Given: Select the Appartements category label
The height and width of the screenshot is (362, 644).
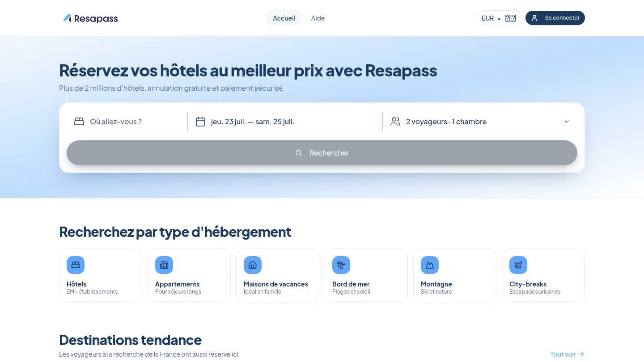Looking at the screenshot, I should pos(178,284).
